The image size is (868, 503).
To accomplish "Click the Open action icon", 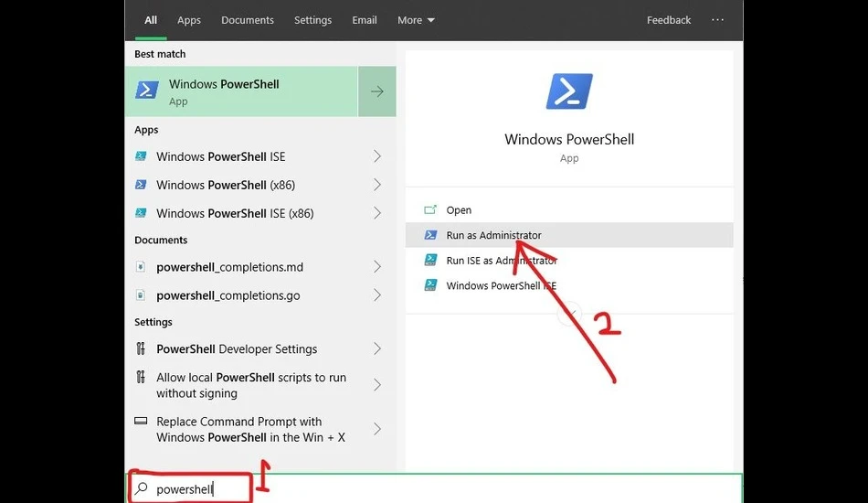I will coord(430,210).
